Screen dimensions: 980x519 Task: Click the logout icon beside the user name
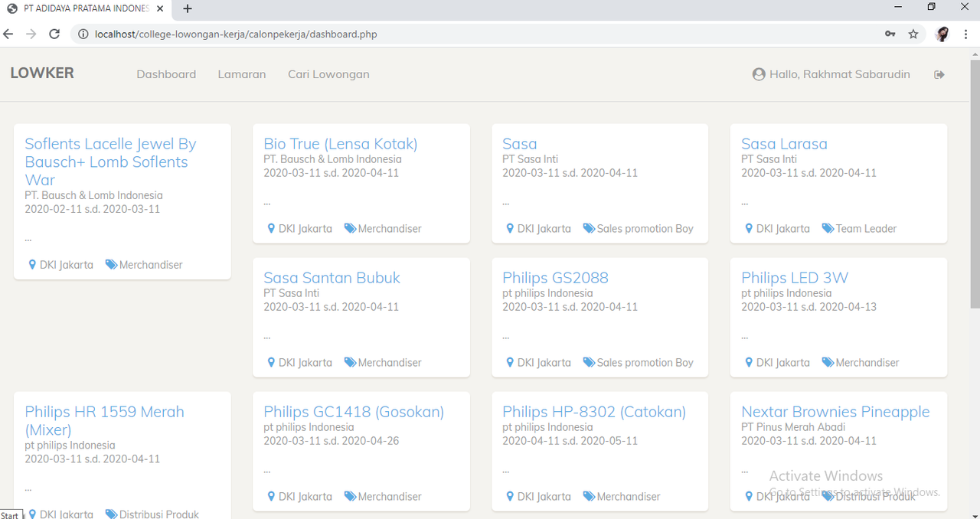(939, 74)
